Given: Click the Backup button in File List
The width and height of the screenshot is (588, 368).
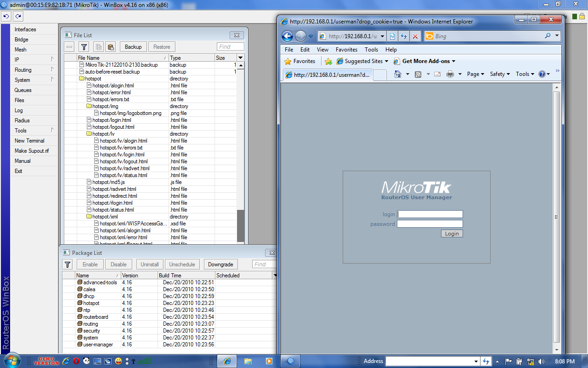Looking at the screenshot, I should [x=133, y=47].
